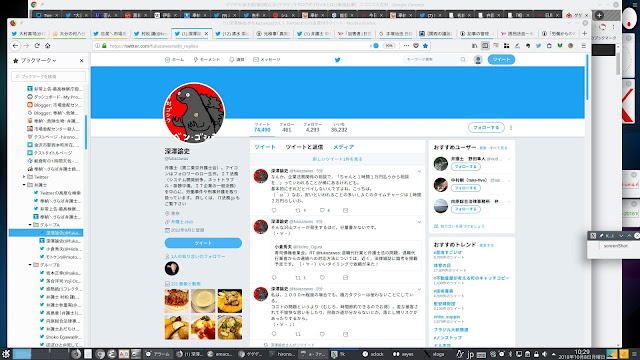Open the account avatar menu in Twitter header
The image size is (640, 360).
(x=478, y=60)
